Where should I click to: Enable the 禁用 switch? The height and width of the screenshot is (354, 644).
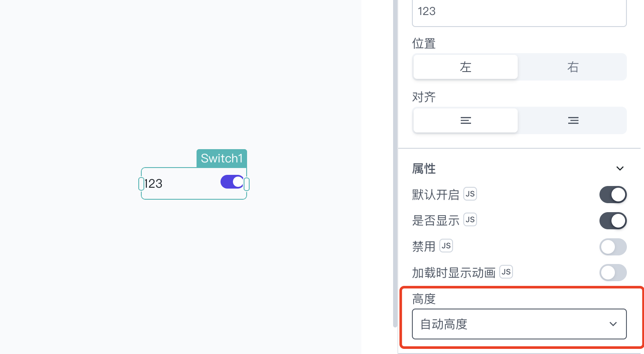613,247
